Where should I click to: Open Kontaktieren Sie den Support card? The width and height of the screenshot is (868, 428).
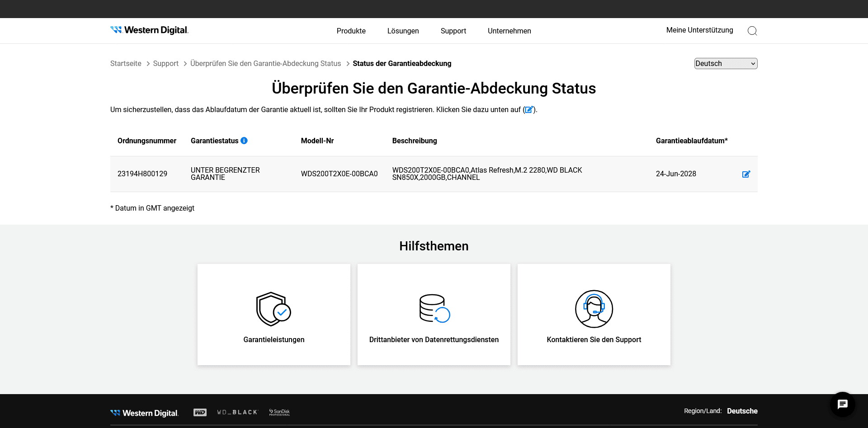(594, 315)
